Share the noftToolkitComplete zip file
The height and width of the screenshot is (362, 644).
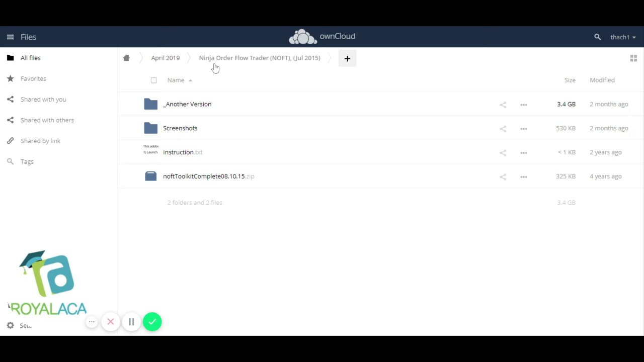(x=503, y=177)
